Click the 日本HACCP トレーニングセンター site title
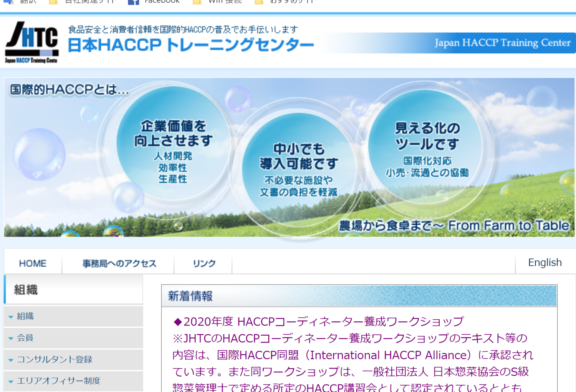The width and height of the screenshot is (576, 392). point(191,45)
